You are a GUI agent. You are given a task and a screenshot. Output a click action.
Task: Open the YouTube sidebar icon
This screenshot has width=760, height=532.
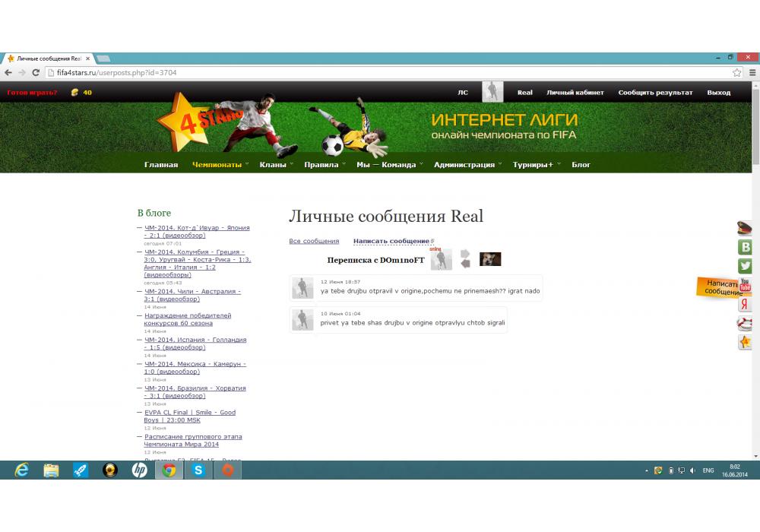click(745, 285)
